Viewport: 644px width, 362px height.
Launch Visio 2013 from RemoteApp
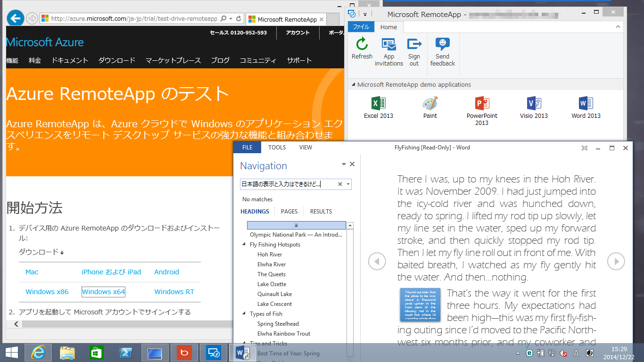(534, 107)
